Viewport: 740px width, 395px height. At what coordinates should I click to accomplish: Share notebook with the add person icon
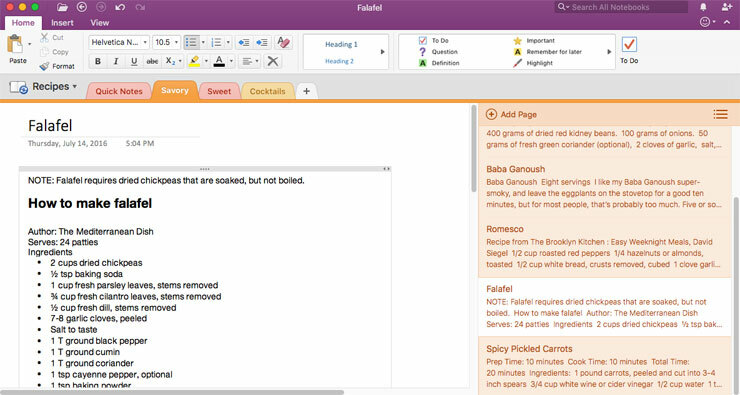click(727, 7)
